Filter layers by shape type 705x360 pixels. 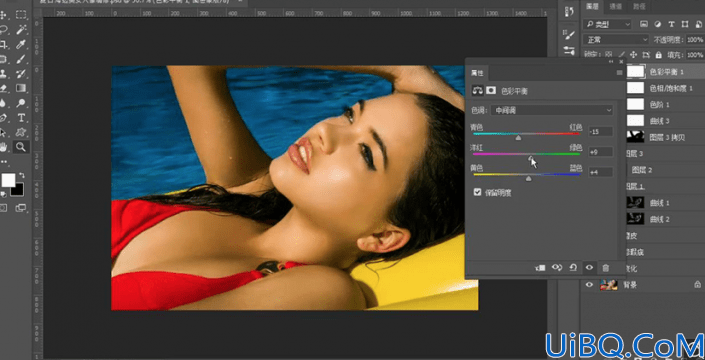point(685,24)
